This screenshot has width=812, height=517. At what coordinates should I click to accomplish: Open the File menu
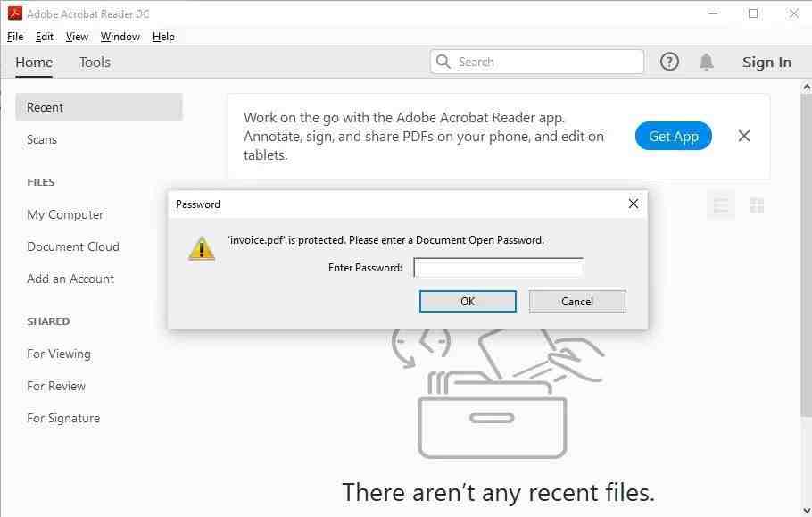tap(15, 37)
